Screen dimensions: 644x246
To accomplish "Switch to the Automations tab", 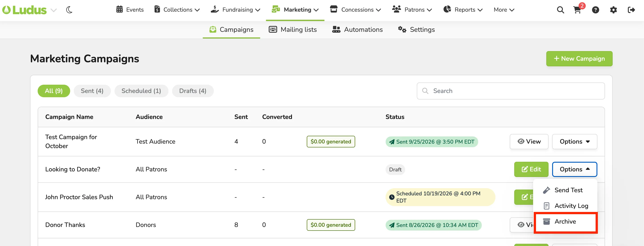I will [x=357, y=30].
